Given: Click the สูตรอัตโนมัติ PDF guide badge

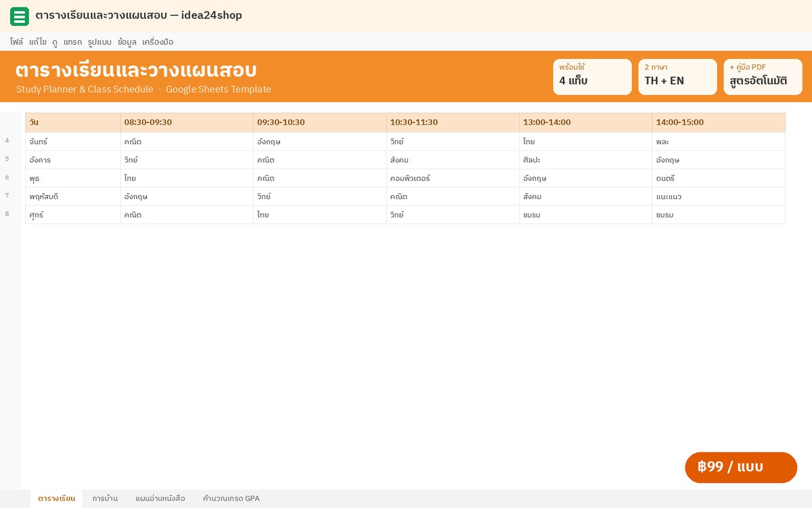Looking at the screenshot, I should [x=763, y=77].
